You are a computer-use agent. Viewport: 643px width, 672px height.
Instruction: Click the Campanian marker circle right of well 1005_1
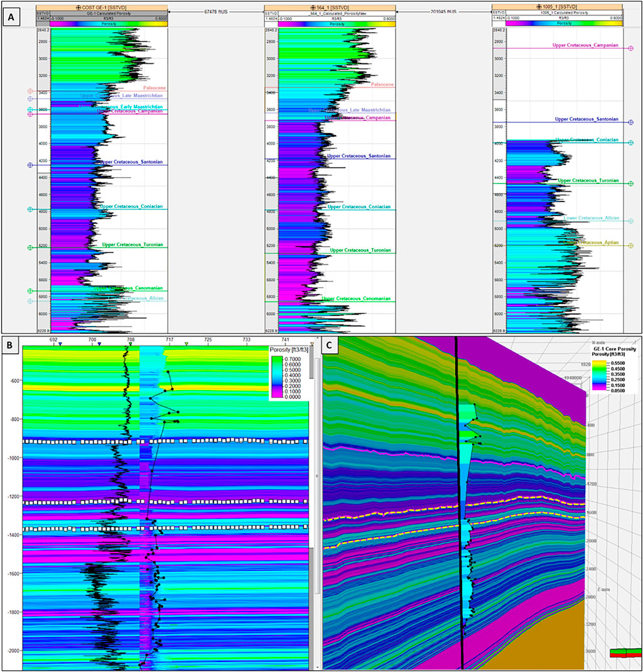630,48
